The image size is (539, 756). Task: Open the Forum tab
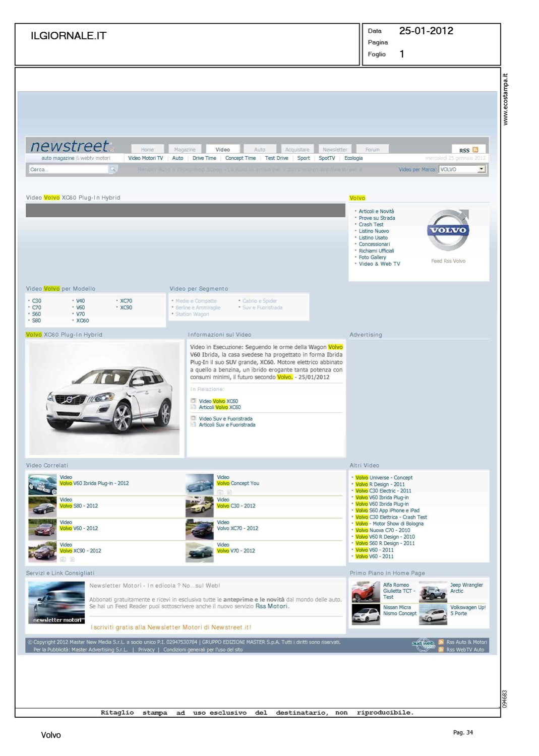372,150
